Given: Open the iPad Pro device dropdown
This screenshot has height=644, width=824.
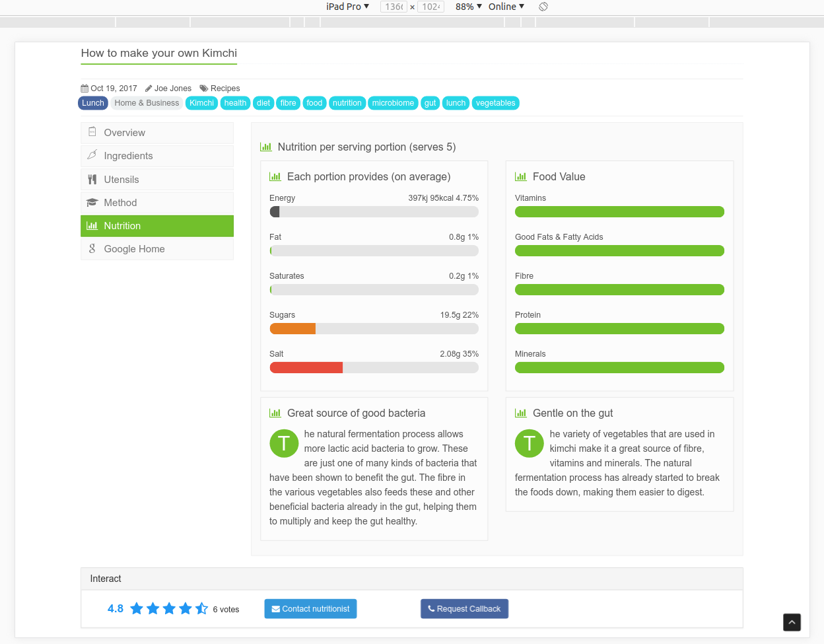Looking at the screenshot, I should (x=347, y=7).
